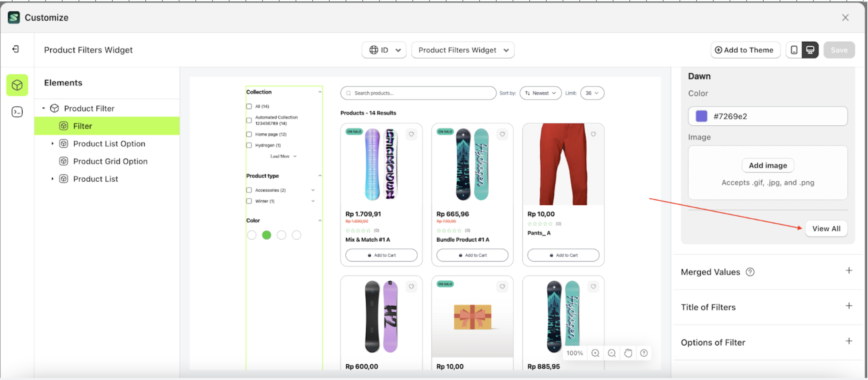Open the Elements cube sidebar icon

coord(17,85)
